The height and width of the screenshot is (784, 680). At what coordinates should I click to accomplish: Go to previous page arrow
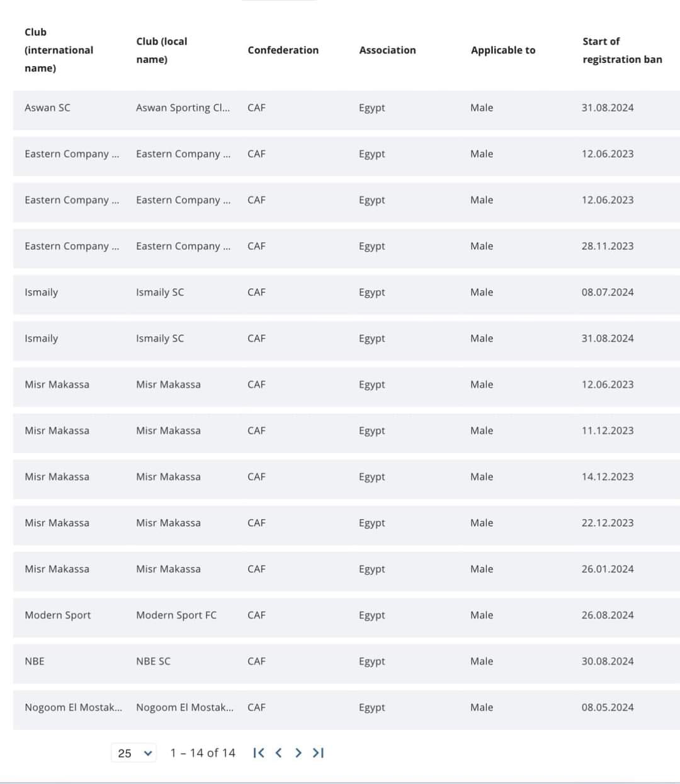(278, 753)
